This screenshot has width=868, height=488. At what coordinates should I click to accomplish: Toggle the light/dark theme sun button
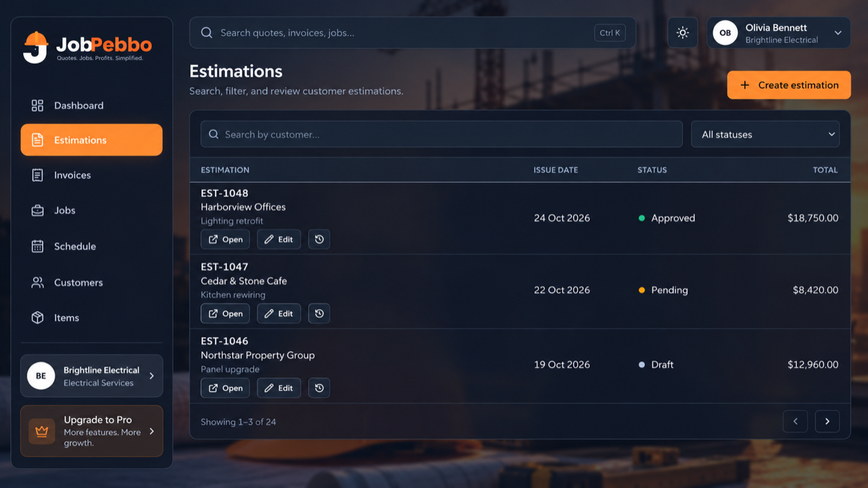click(682, 33)
